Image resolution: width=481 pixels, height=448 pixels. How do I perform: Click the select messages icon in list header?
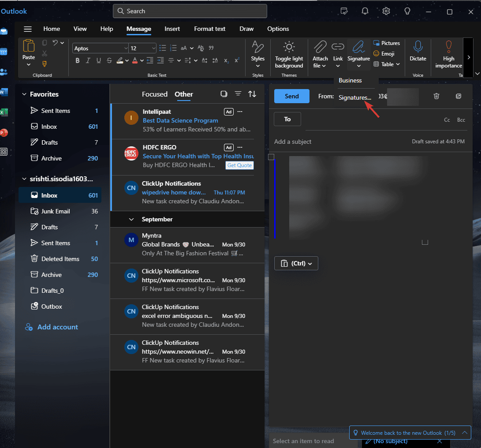[x=224, y=94]
